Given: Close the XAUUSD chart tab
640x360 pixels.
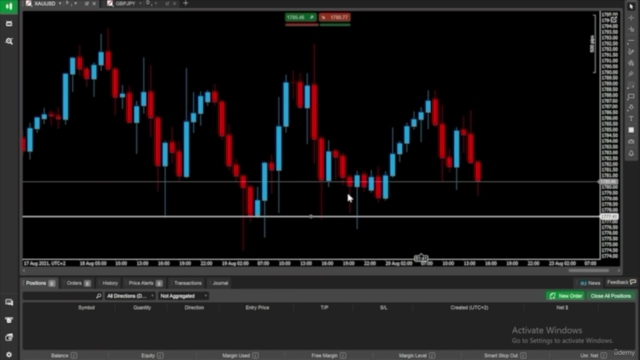Looking at the screenshot, I should (x=94, y=3).
